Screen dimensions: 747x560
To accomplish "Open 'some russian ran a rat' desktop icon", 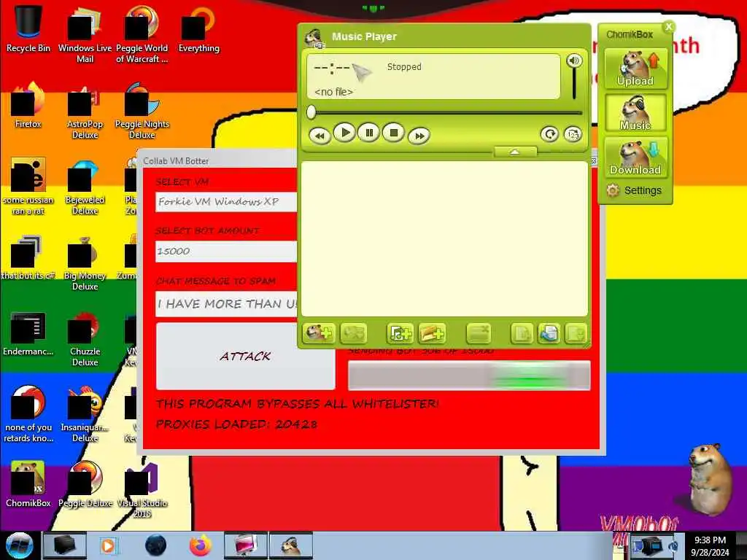I will (x=28, y=187).
